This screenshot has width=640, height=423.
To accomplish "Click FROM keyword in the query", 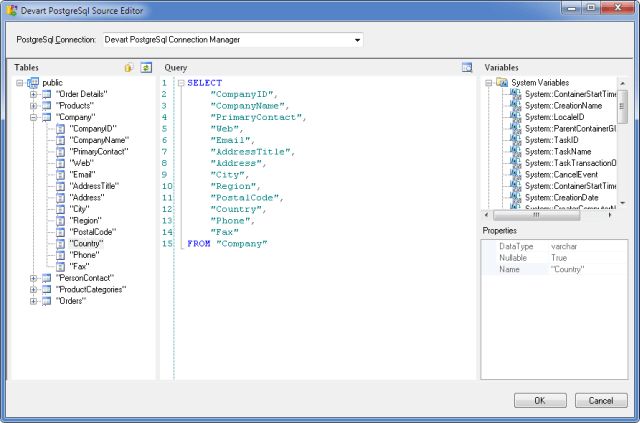I will pos(199,244).
